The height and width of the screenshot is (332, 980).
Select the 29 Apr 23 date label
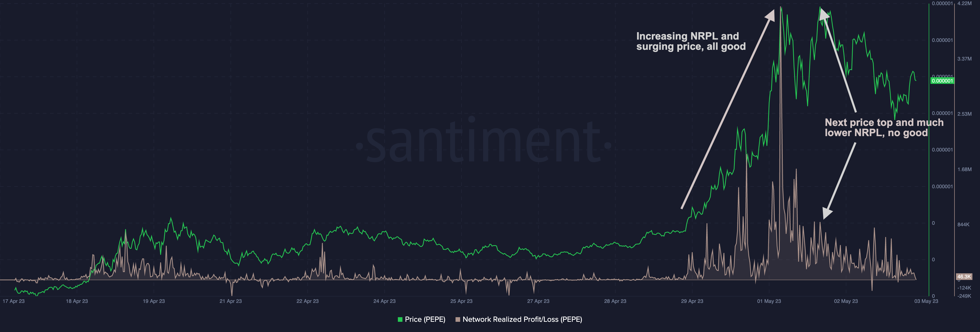click(692, 301)
